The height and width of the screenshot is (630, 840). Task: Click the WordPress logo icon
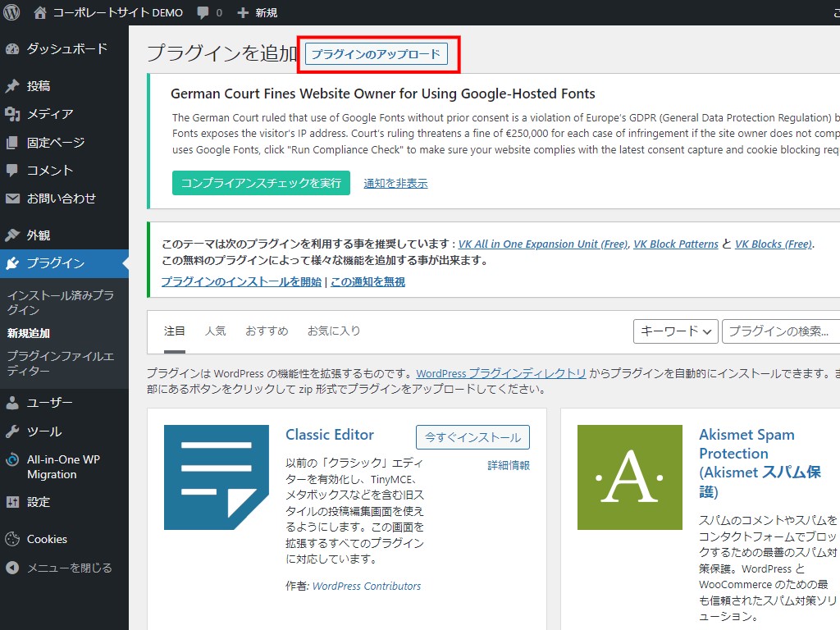[11, 12]
